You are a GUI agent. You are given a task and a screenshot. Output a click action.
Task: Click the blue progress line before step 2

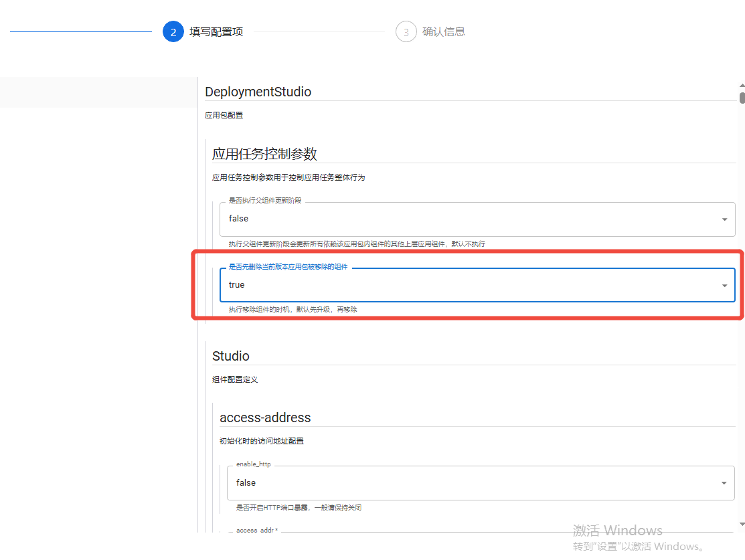coord(81,32)
